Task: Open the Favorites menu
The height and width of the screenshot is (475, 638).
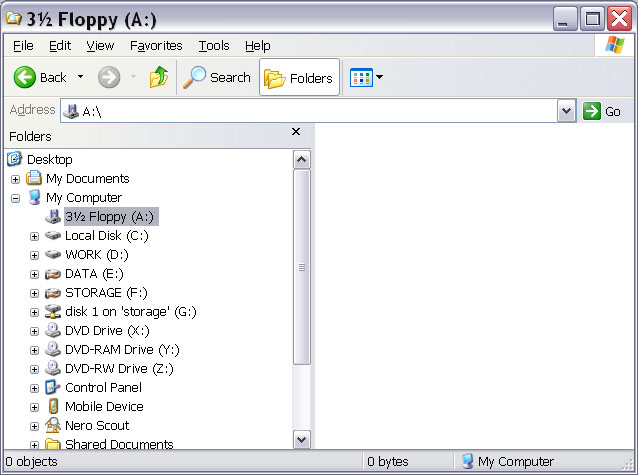Action: tap(156, 46)
